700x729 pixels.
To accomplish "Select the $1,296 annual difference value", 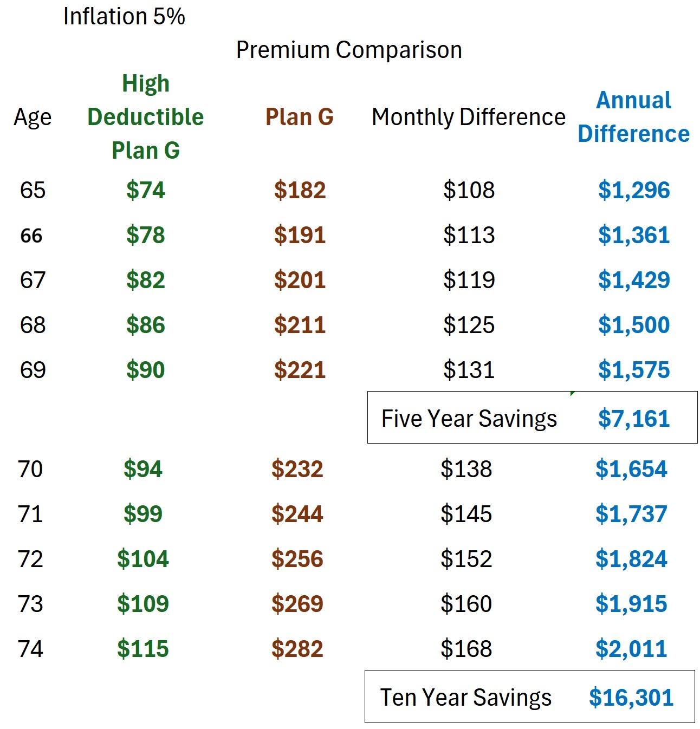I will pos(634,190).
